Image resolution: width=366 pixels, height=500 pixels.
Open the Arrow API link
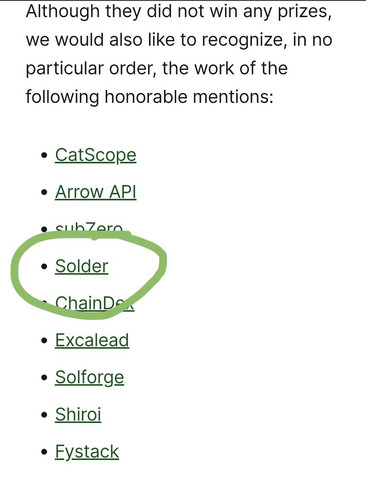coord(96,192)
